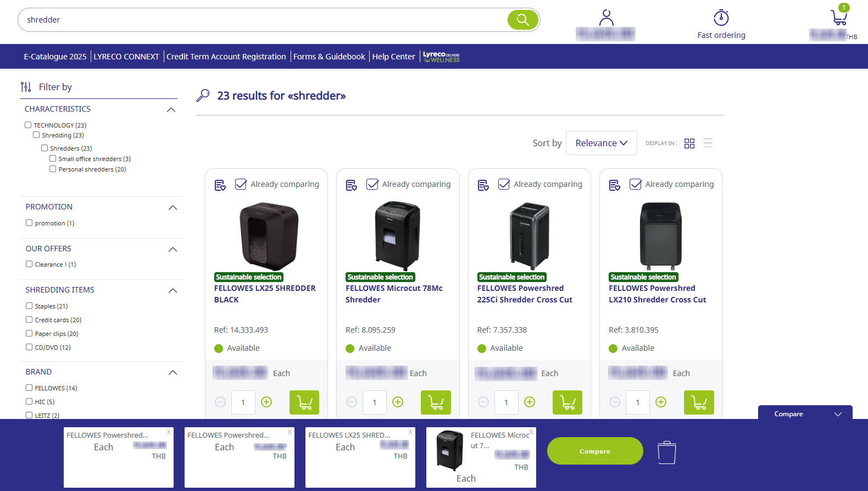868x491 pixels.
Task: Clear comparison with trash bin icon
Action: pos(666,452)
